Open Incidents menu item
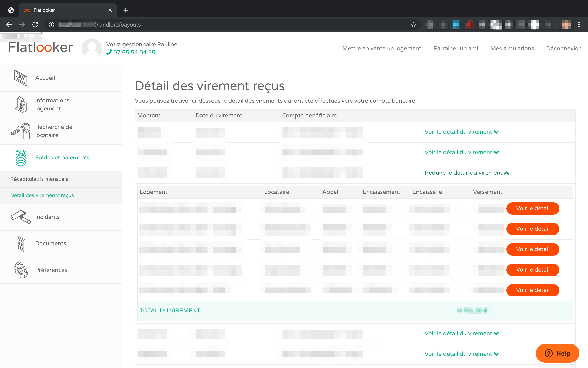The width and height of the screenshot is (588, 368). (61, 217)
